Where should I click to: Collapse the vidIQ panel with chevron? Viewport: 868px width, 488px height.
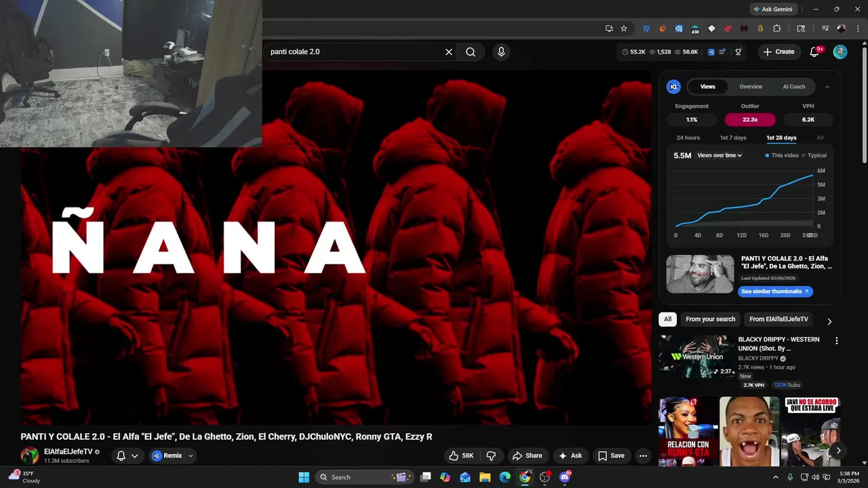(827, 87)
